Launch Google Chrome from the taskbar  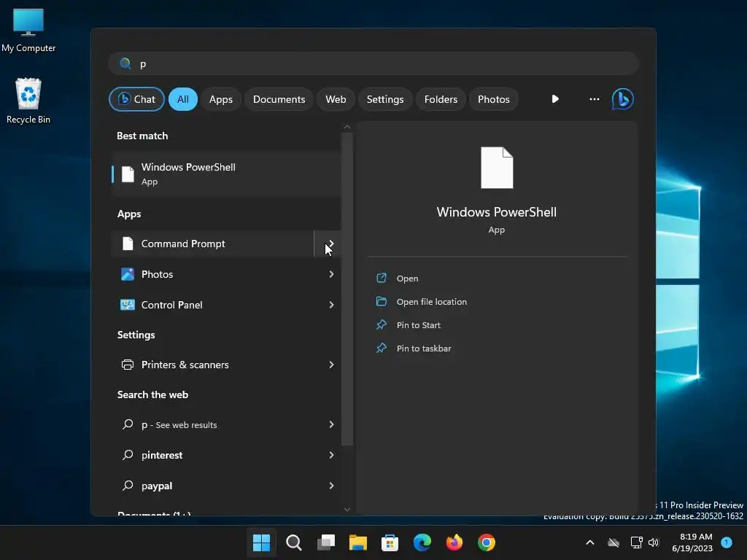click(487, 542)
